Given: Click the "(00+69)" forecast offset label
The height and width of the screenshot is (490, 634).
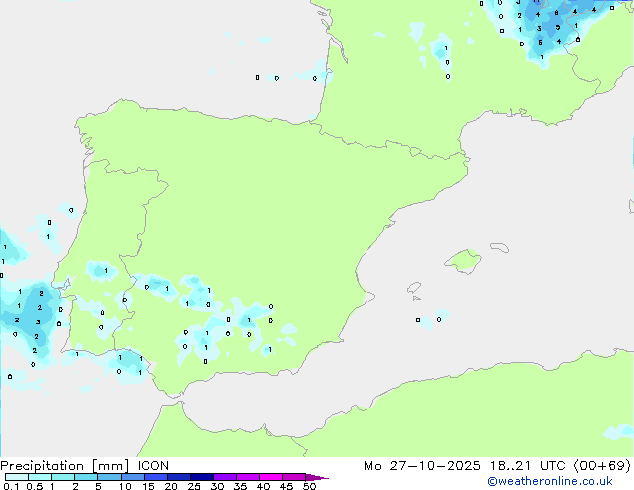Looking at the screenshot, I should pyautogui.click(x=601, y=465).
